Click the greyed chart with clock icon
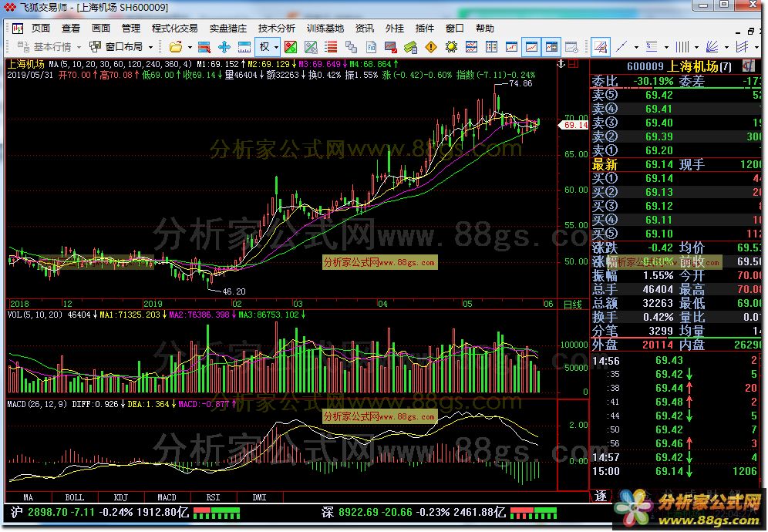The height and width of the screenshot is (532, 768). [571, 47]
